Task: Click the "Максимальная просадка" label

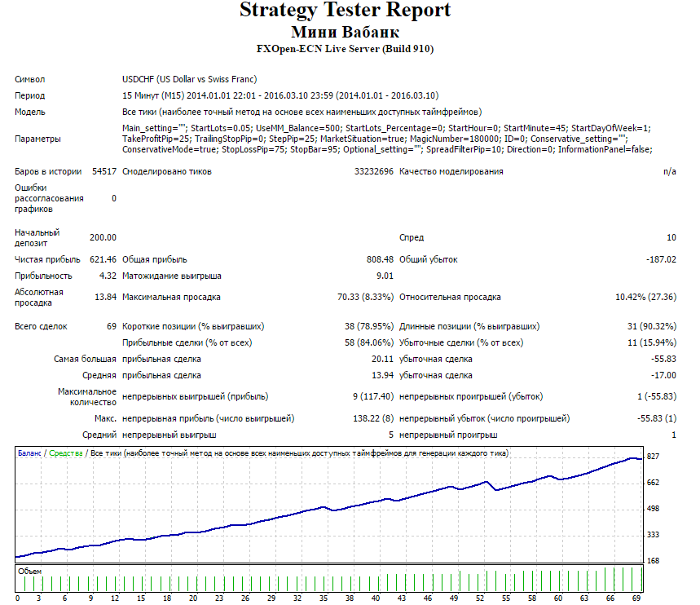Action: pos(171,297)
